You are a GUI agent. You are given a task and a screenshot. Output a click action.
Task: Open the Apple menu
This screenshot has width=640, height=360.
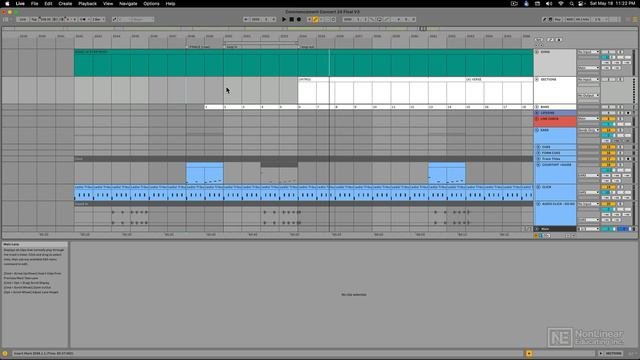pos(7,4)
